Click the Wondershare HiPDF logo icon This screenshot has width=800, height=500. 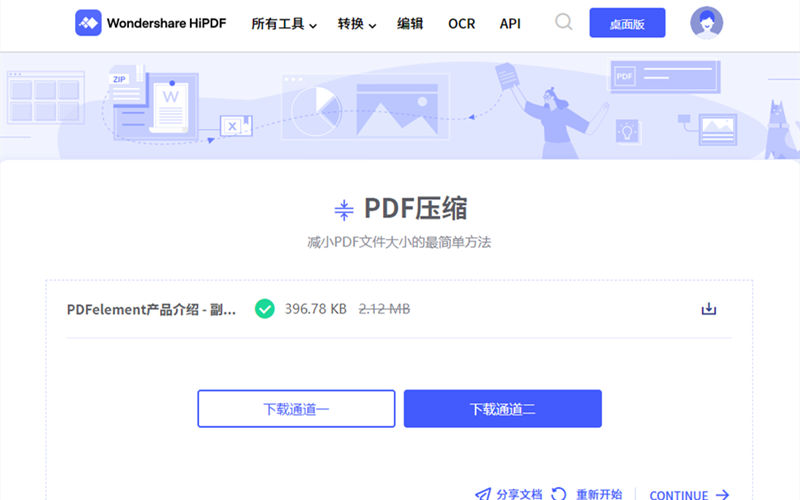pos(88,22)
